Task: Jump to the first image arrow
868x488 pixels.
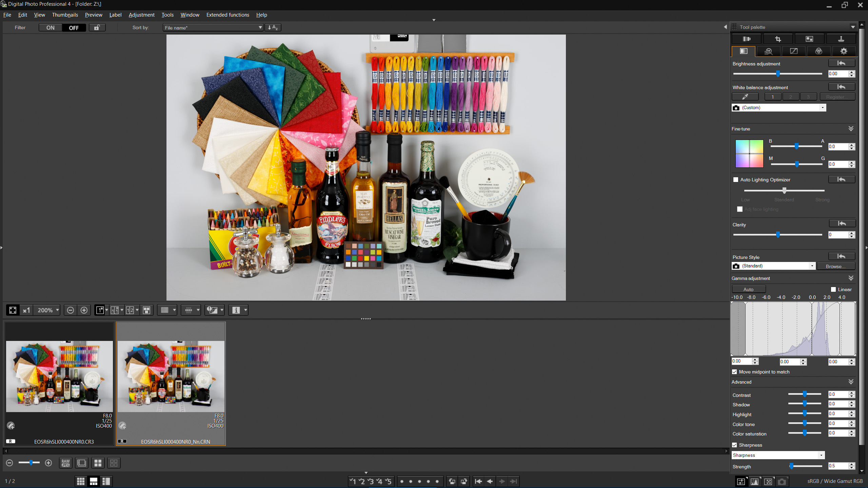Action: tap(478, 481)
